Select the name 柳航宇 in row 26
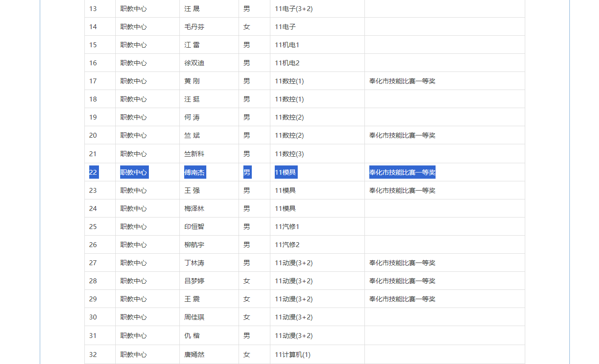This screenshot has height=364, width=599. point(194,245)
